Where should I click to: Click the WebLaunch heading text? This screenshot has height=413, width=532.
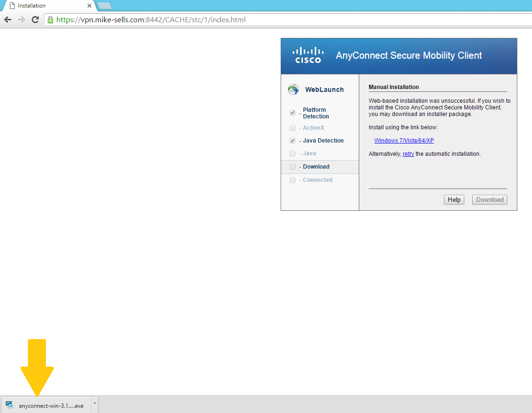pyautogui.click(x=324, y=90)
